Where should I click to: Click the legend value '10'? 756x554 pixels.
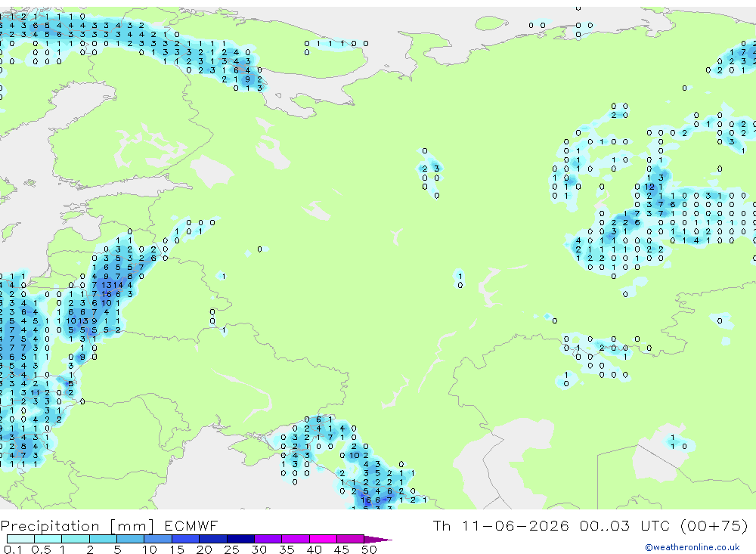point(150,549)
